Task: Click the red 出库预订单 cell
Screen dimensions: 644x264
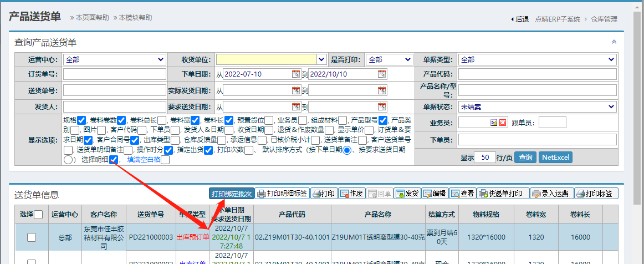Action: (193, 237)
